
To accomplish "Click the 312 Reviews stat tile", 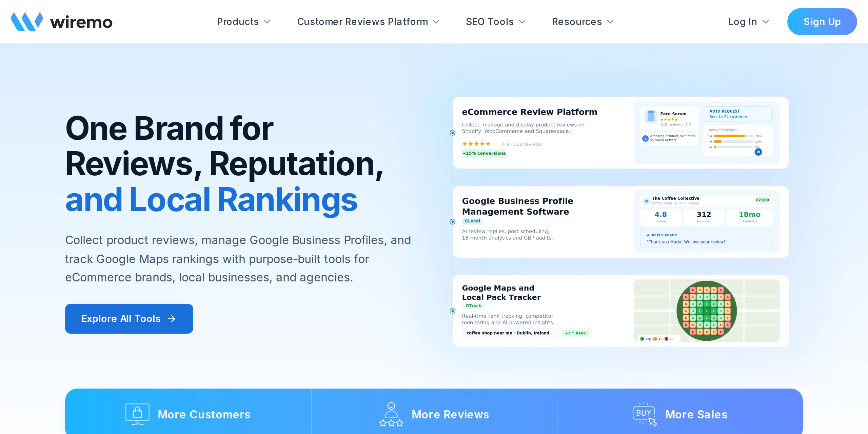I will tap(704, 217).
